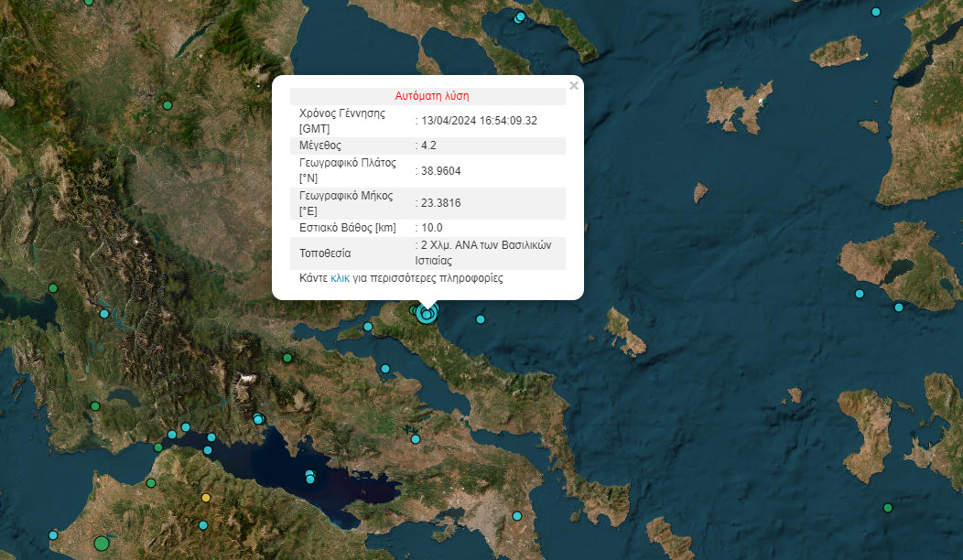Select the cyan marker inside the Gulf of Corinth
The image size is (963, 560).
[x=310, y=477]
